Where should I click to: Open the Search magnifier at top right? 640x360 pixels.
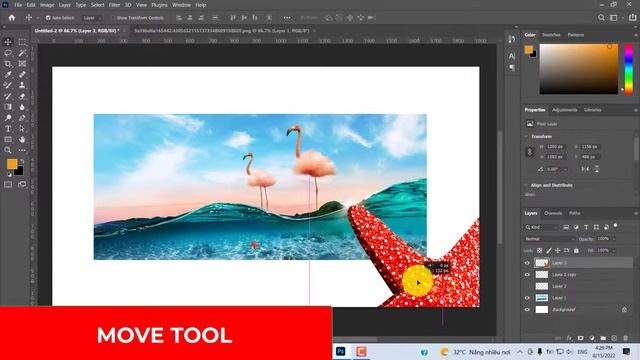(x=601, y=18)
